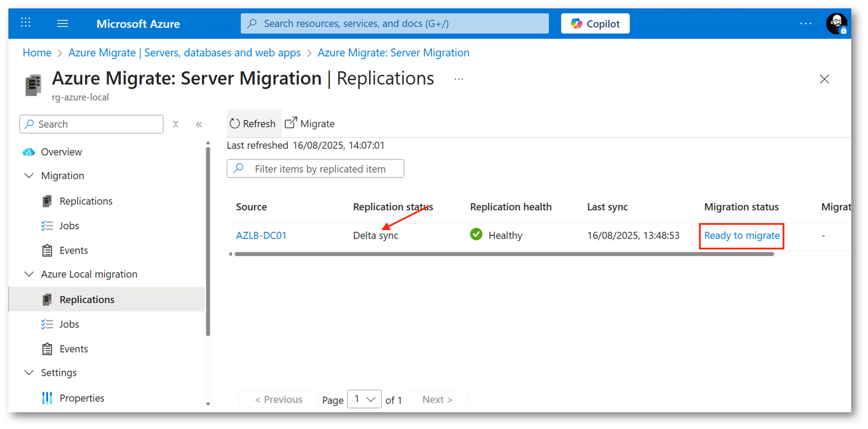This screenshot has height=429, width=868.
Task: Open the portal hamburger menu
Action: (x=63, y=24)
